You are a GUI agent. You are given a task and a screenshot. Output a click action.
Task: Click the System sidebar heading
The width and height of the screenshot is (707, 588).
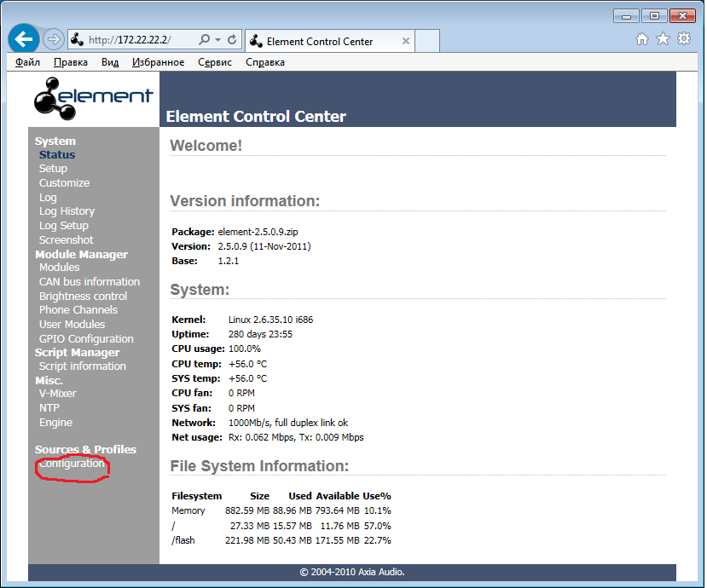pos(55,141)
